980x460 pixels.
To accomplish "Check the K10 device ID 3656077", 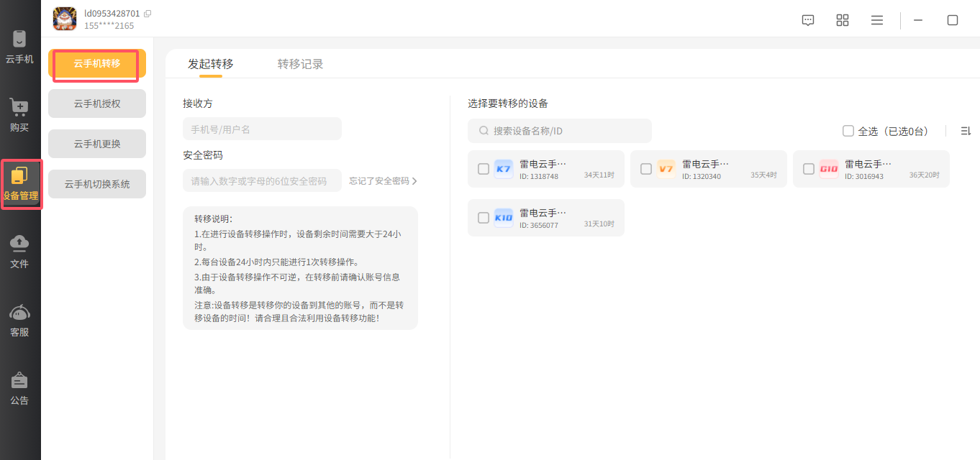I will [484, 218].
